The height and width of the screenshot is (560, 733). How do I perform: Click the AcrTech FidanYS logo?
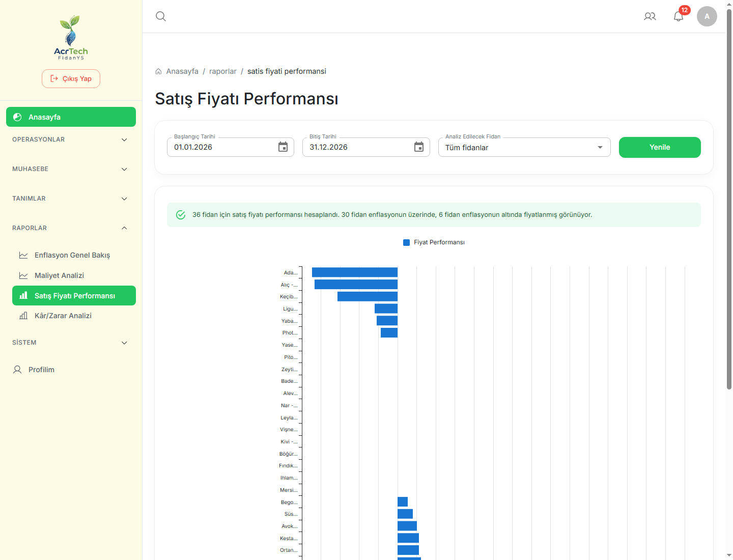(71, 38)
